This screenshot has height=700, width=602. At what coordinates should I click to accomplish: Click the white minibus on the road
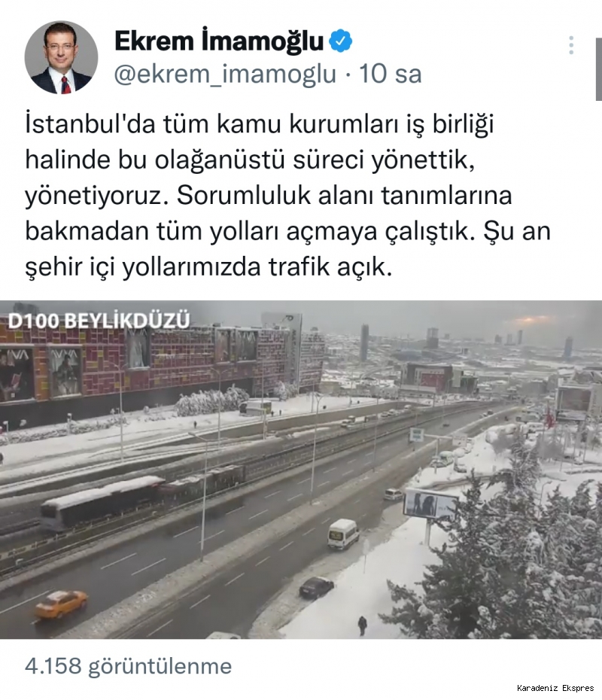(x=343, y=533)
